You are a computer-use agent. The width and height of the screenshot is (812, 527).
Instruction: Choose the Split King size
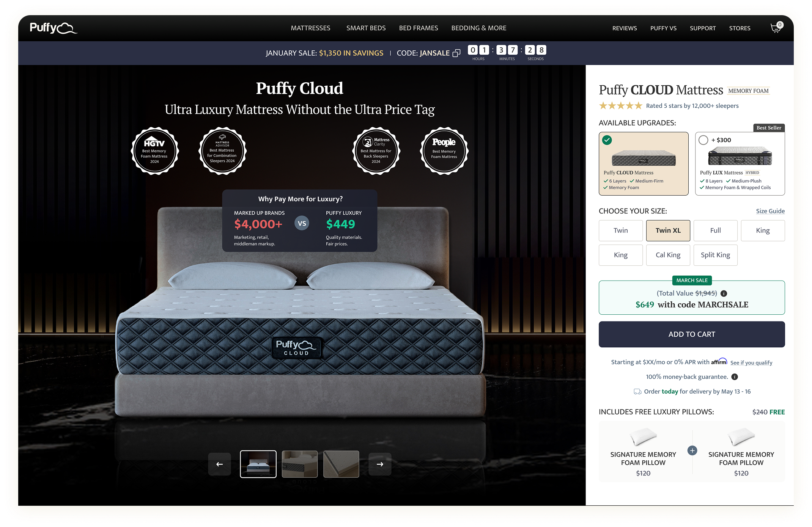(716, 255)
